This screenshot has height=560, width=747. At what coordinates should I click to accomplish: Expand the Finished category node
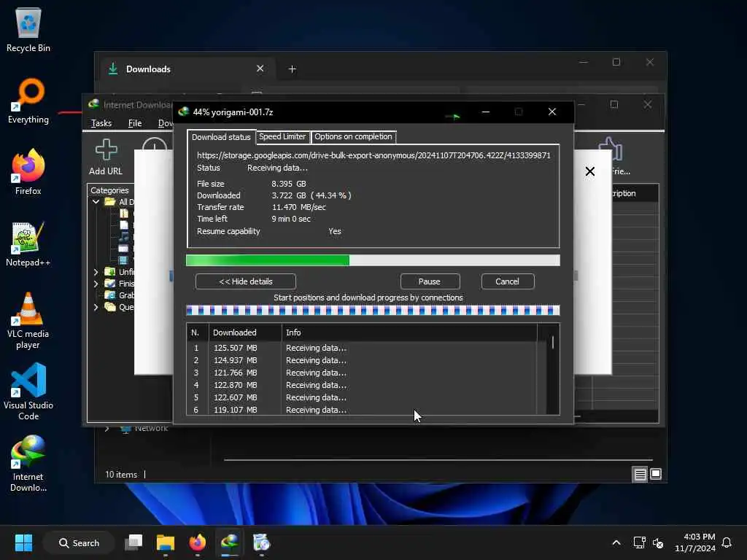click(x=96, y=284)
